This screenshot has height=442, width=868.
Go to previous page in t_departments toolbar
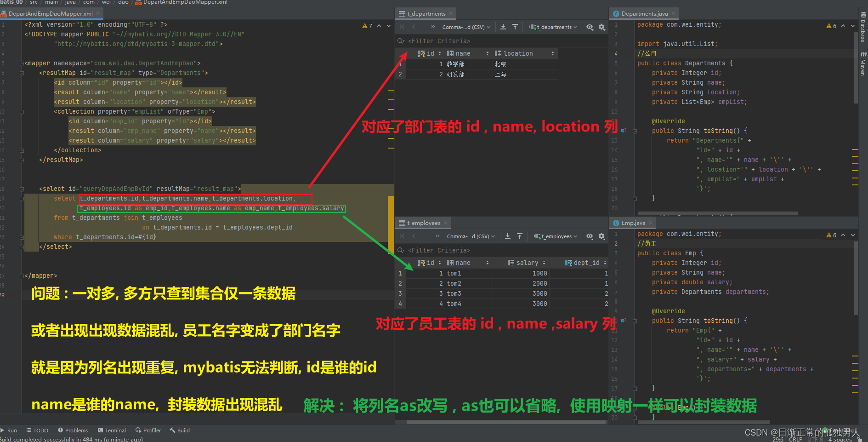(414, 27)
